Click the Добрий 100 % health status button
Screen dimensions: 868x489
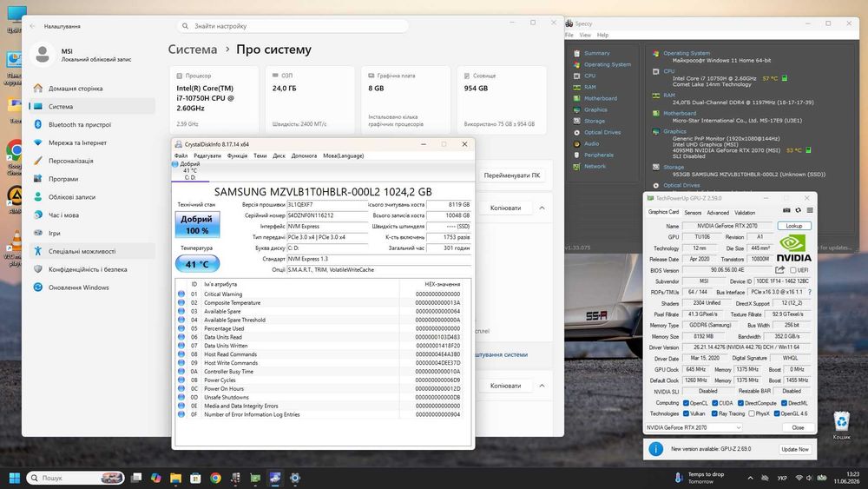(x=197, y=225)
